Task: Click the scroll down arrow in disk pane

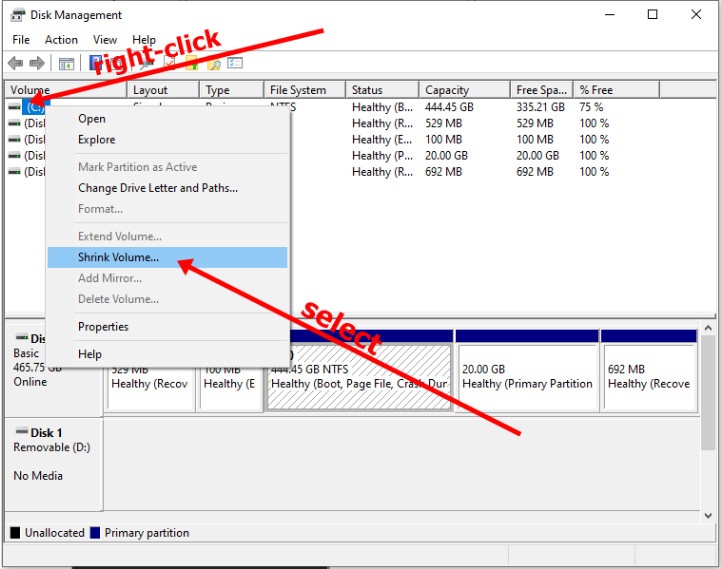Action: (708, 516)
